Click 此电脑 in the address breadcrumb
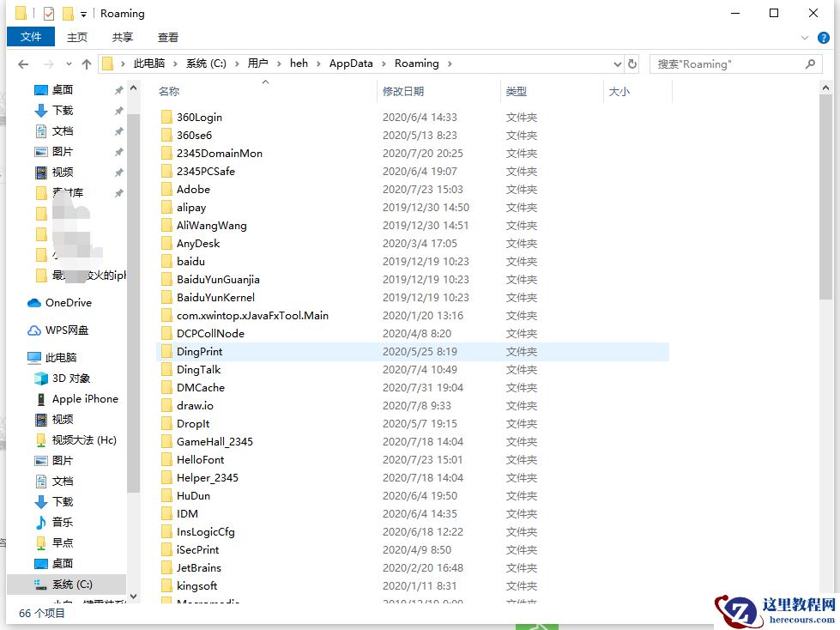The image size is (840, 630). (149, 64)
